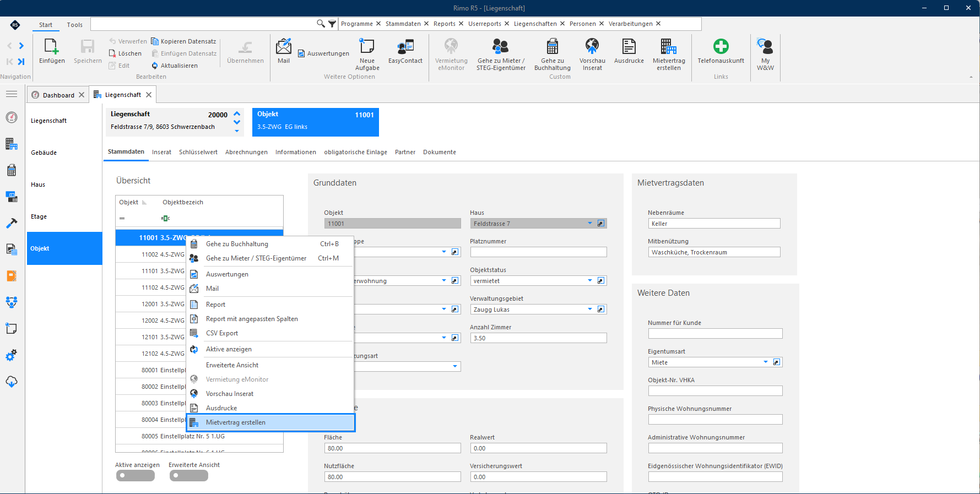Open Gehe zu Mieter / STEG-Eigentümer ribbon button
980x494 pixels.
501,55
